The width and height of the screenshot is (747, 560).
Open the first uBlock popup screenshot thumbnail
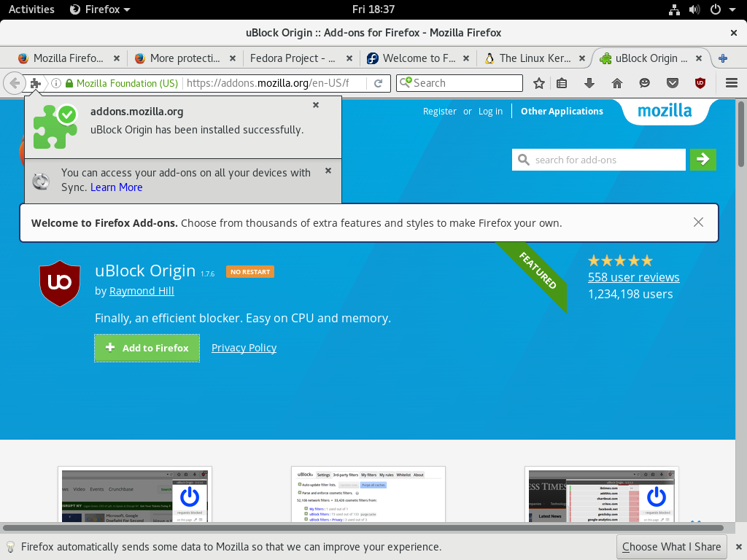[135, 494]
